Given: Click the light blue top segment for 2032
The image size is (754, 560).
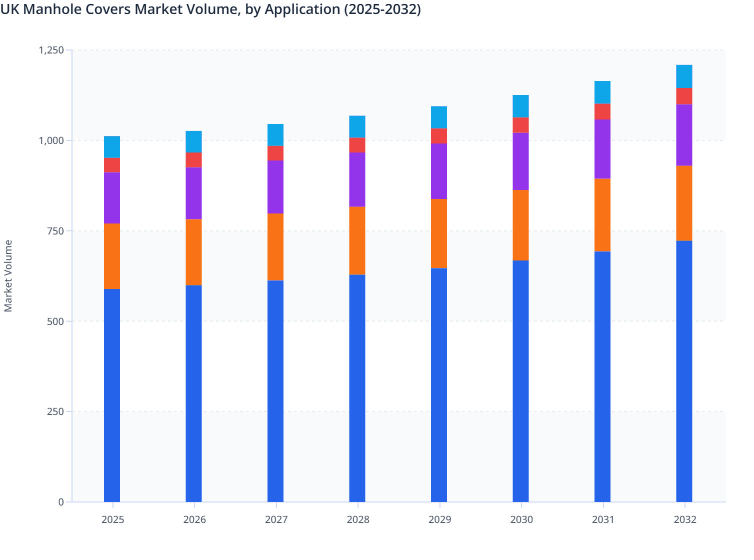Looking at the screenshot, I should coord(684,76).
